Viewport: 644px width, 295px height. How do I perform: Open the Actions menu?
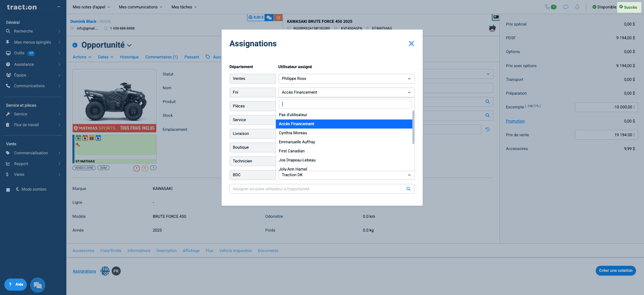(x=82, y=57)
